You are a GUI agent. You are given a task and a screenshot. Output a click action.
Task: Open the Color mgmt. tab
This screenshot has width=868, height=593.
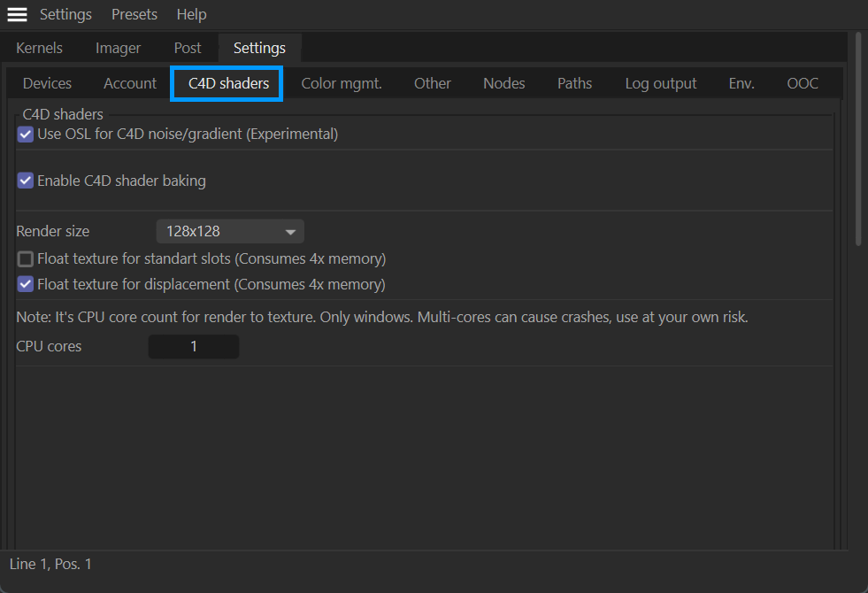pos(342,83)
